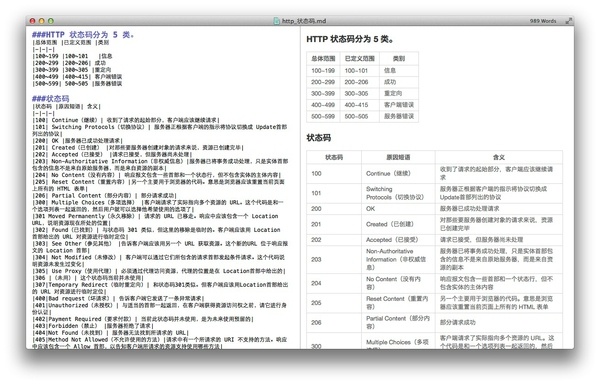Click the 200~299 cell in the preview table
The image size is (600, 385).
(x=323, y=82)
